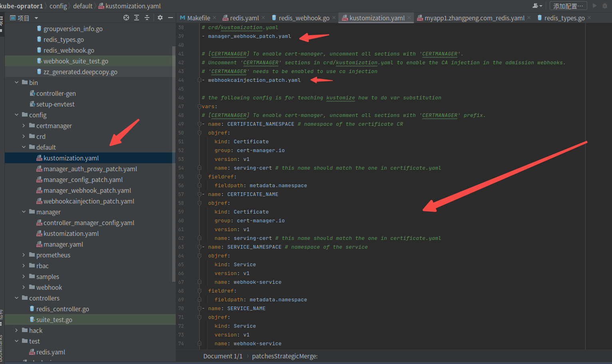Click the collapse all icon in project toolbar
Screen dimensions: 612x364
[147, 18]
